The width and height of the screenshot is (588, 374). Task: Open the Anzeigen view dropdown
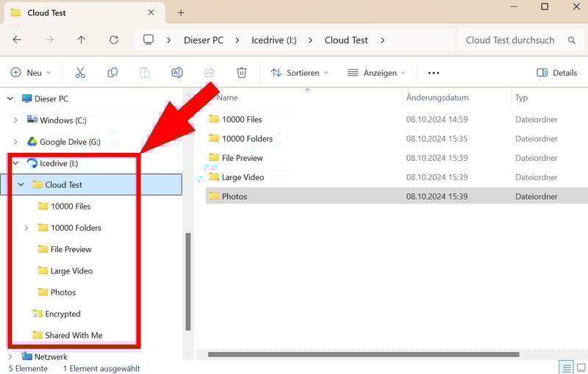(376, 73)
